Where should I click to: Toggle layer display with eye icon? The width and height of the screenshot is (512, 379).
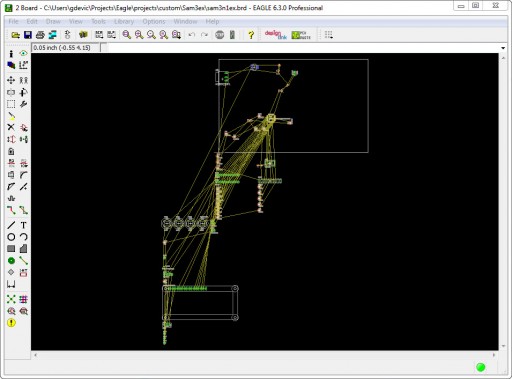tap(23, 54)
